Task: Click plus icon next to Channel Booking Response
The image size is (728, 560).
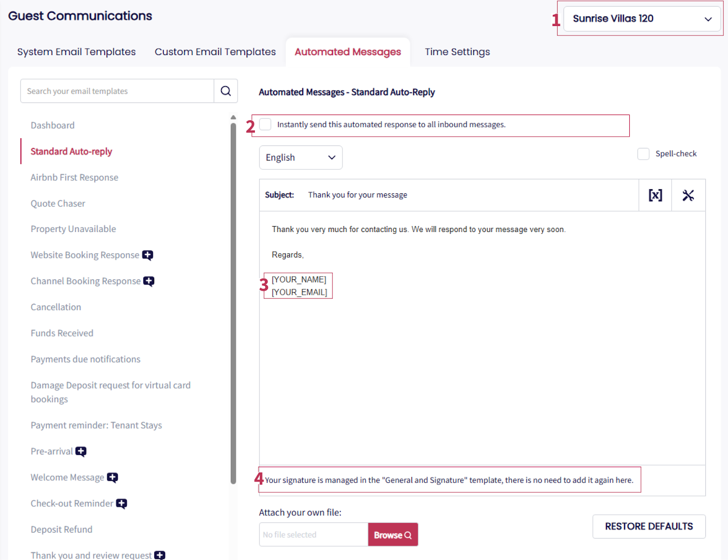Action: (x=149, y=281)
